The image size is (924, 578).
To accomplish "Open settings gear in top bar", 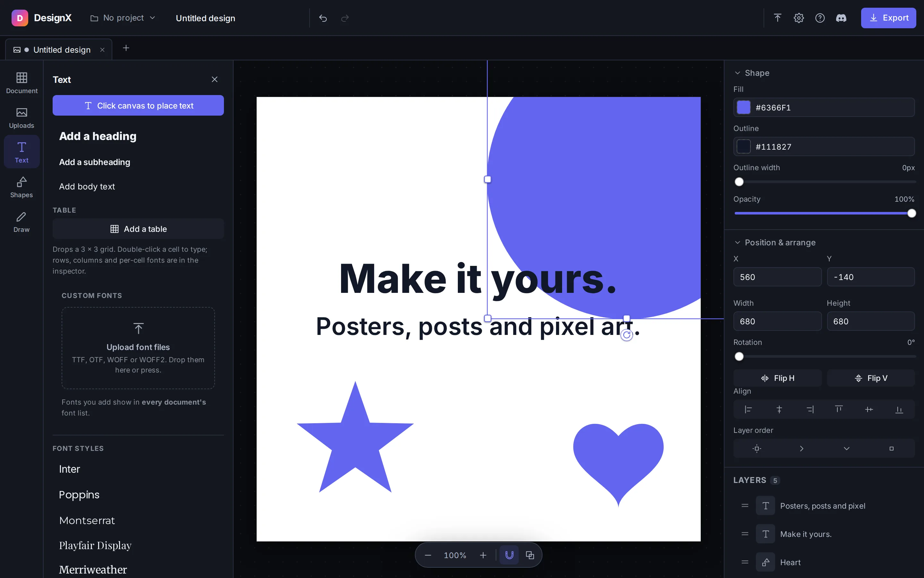I will pyautogui.click(x=799, y=18).
